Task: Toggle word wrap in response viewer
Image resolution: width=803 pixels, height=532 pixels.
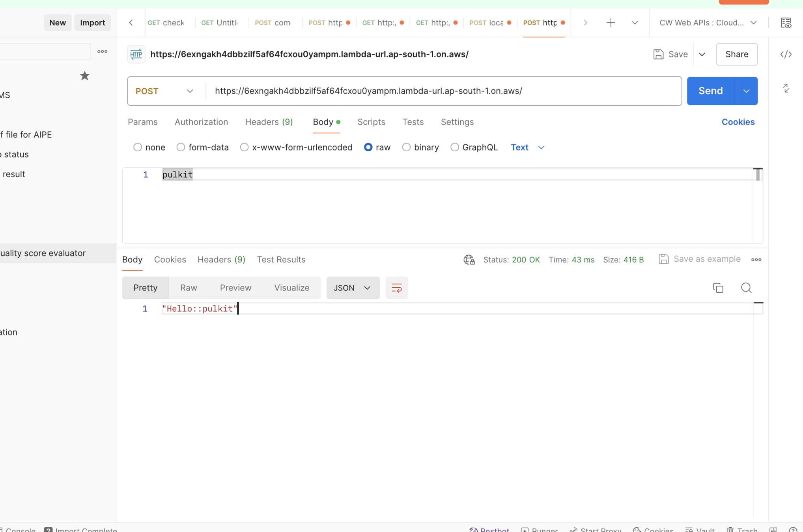Action: point(396,288)
